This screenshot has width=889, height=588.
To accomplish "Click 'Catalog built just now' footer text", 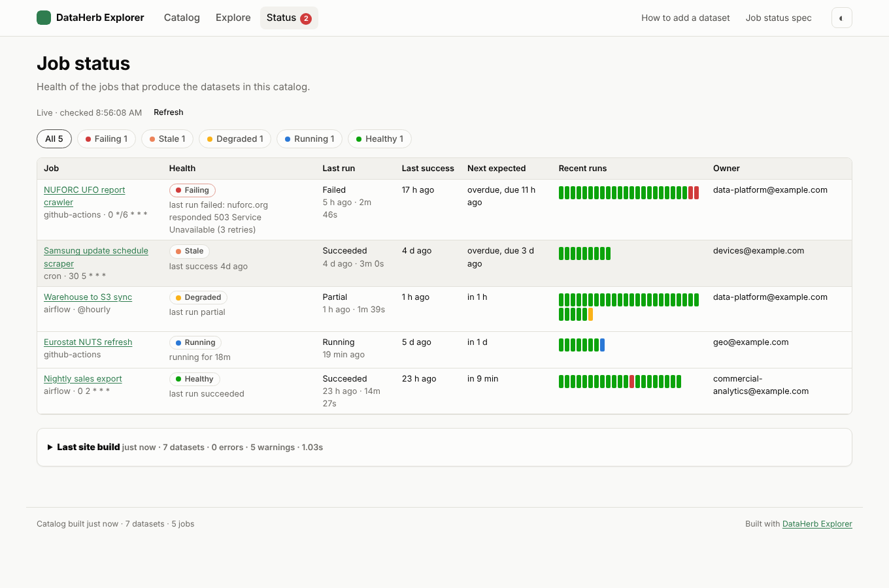I will 77,524.
